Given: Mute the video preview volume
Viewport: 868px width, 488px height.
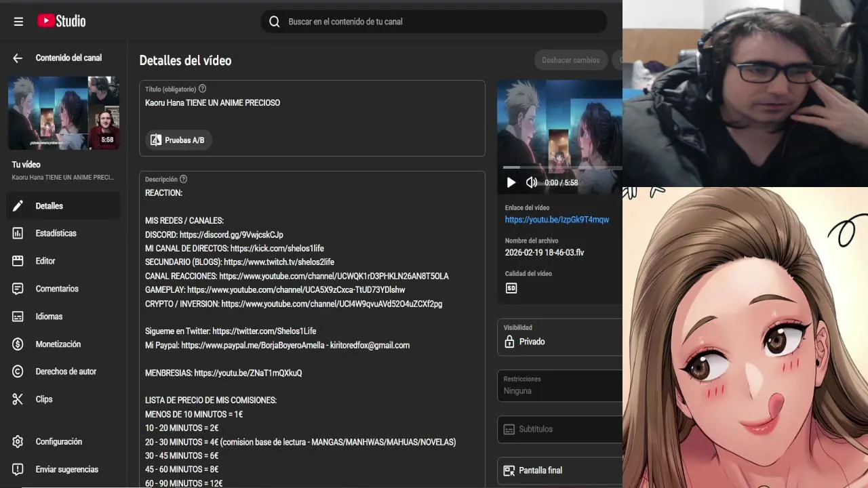Looking at the screenshot, I should (532, 182).
